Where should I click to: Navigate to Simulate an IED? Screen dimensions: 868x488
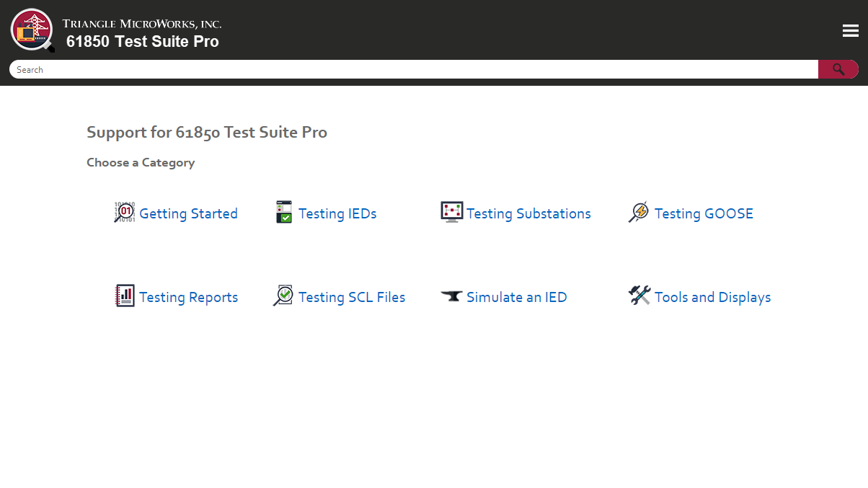click(516, 298)
